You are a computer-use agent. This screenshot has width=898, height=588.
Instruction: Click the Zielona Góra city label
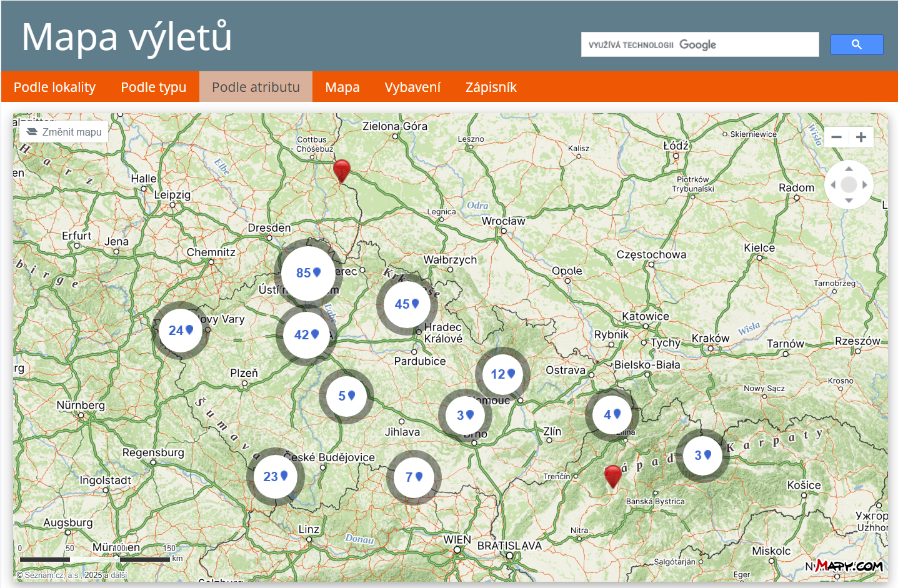[x=395, y=126]
